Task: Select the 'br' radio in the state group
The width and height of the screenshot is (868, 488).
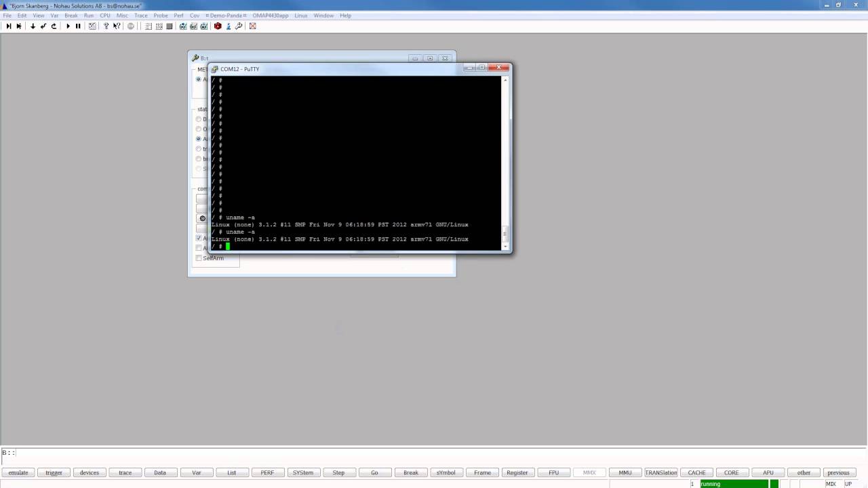Action: coord(199,159)
